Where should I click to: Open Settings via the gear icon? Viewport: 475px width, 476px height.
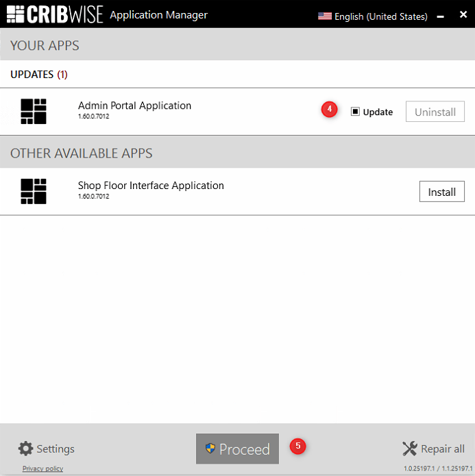(25, 449)
